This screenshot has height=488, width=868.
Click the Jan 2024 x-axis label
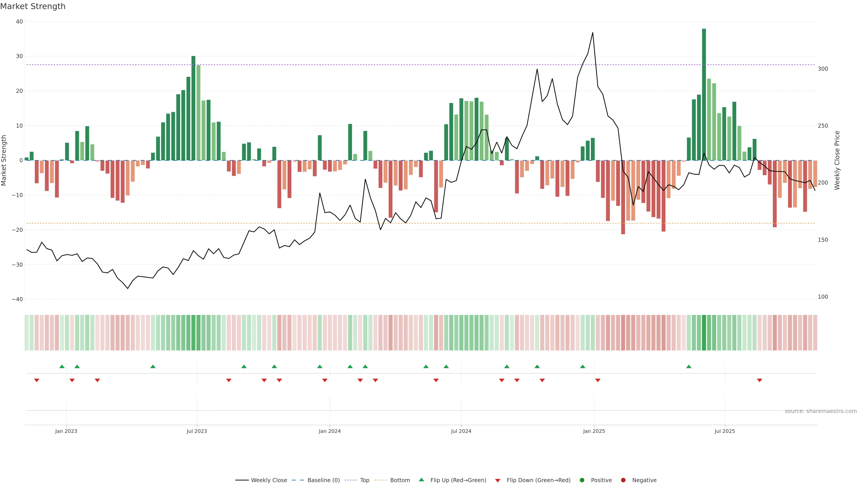click(330, 431)
